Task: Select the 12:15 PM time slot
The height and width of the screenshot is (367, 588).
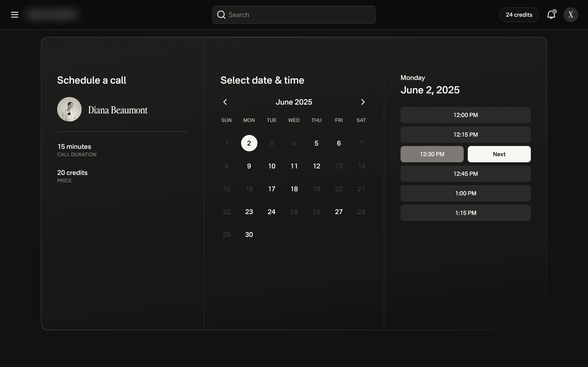Action: point(465,135)
